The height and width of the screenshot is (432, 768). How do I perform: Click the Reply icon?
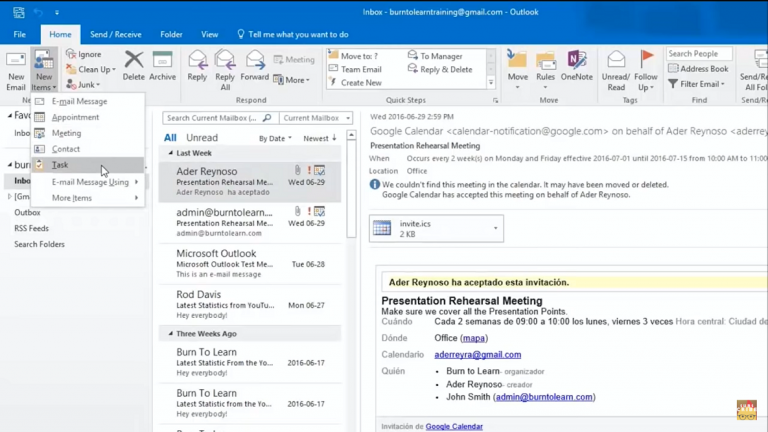pos(197,60)
